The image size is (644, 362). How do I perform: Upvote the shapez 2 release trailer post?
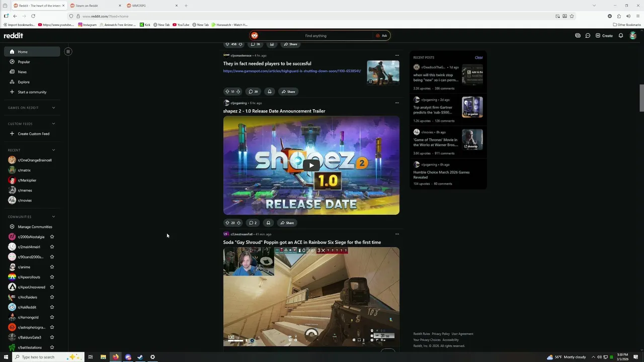point(227,223)
